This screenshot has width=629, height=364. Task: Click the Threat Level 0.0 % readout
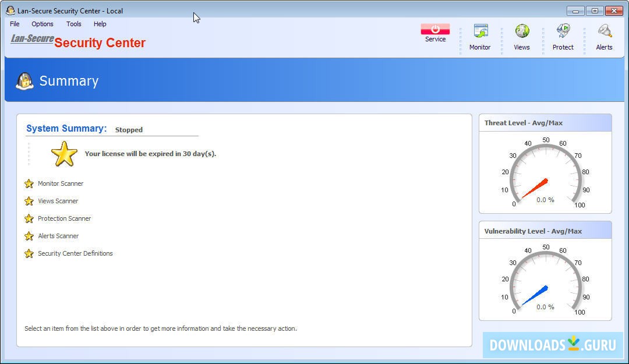point(546,200)
